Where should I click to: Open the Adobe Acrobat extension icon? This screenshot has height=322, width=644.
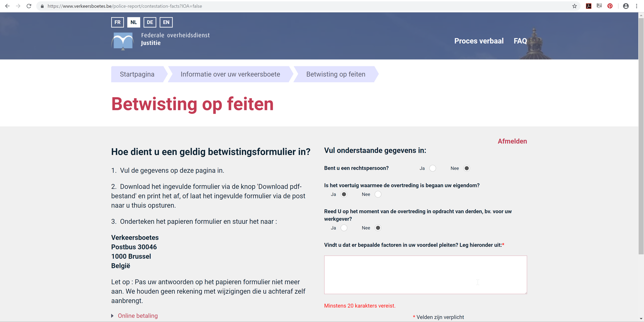588,6
